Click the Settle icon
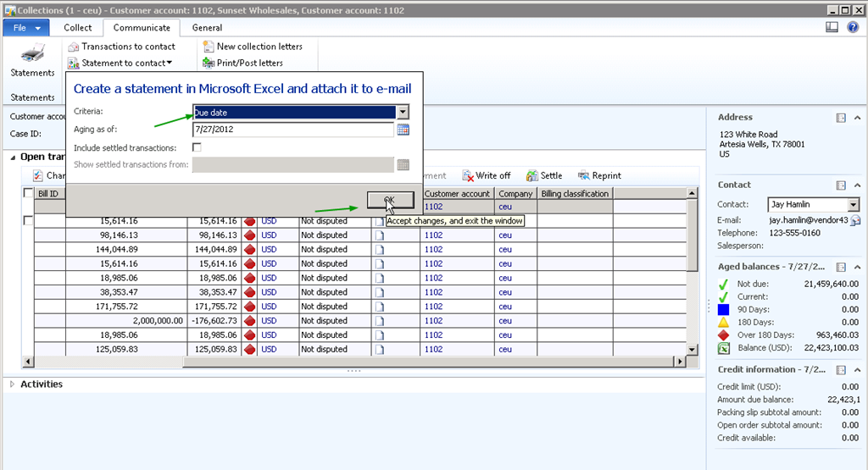868x470 pixels. 531,176
